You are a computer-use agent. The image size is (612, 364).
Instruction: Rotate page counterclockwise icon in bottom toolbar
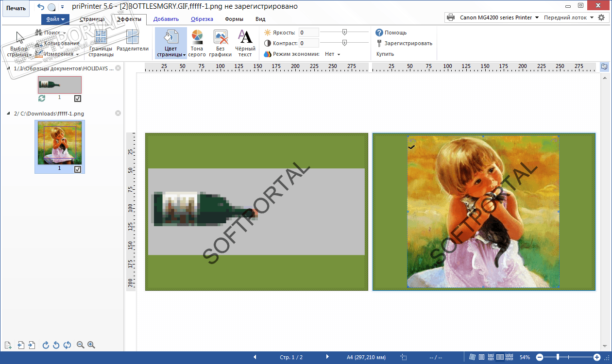56,345
